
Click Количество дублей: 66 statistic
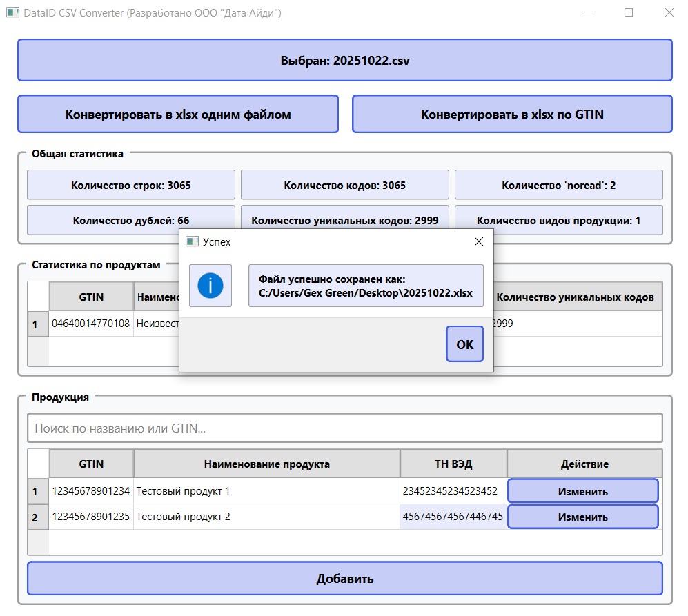point(130,219)
